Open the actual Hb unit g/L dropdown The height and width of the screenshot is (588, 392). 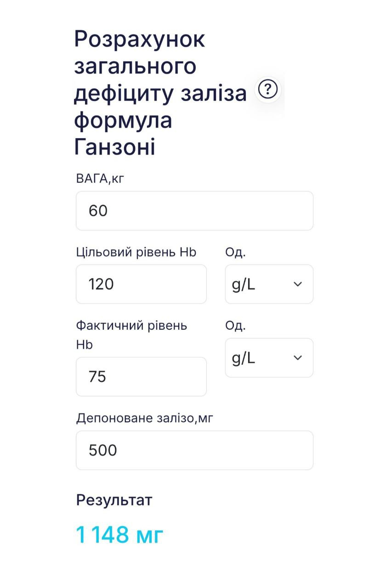click(269, 358)
